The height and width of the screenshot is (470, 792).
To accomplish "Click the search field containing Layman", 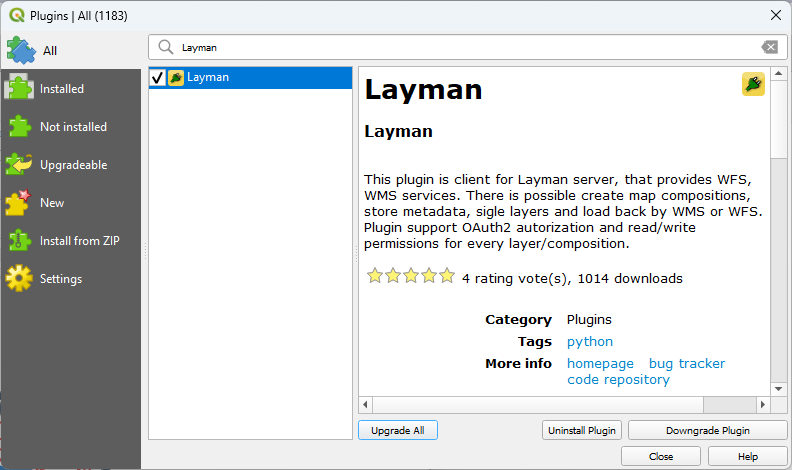I will (x=467, y=47).
